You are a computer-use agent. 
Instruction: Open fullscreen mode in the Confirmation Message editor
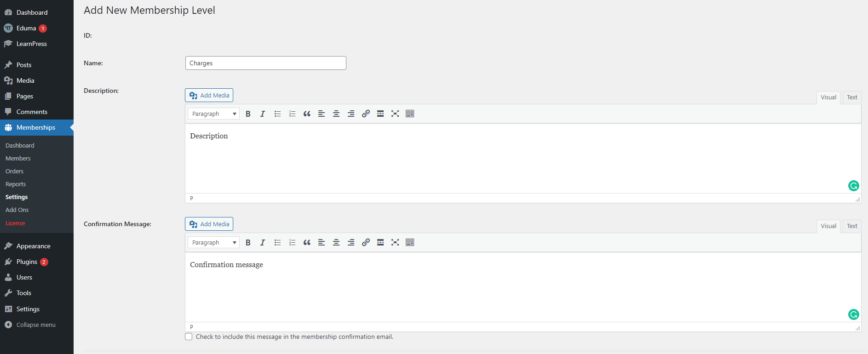[395, 242]
